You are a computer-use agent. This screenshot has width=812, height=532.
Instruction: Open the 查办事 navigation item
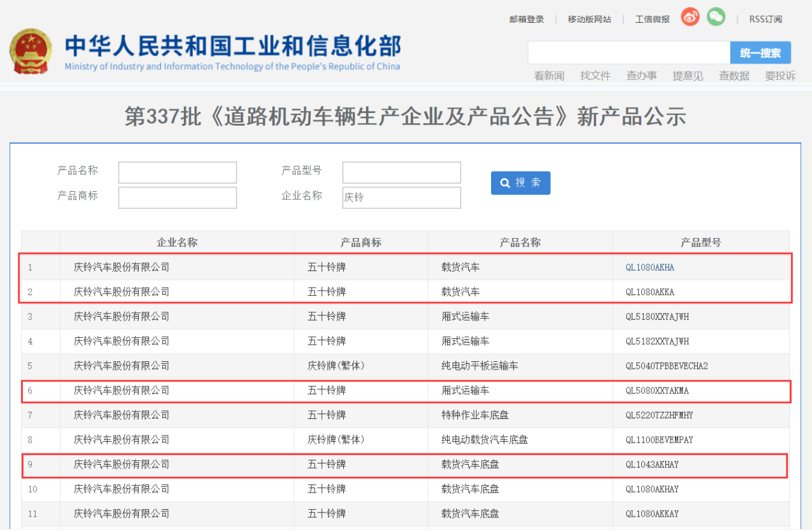[x=641, y=75]
